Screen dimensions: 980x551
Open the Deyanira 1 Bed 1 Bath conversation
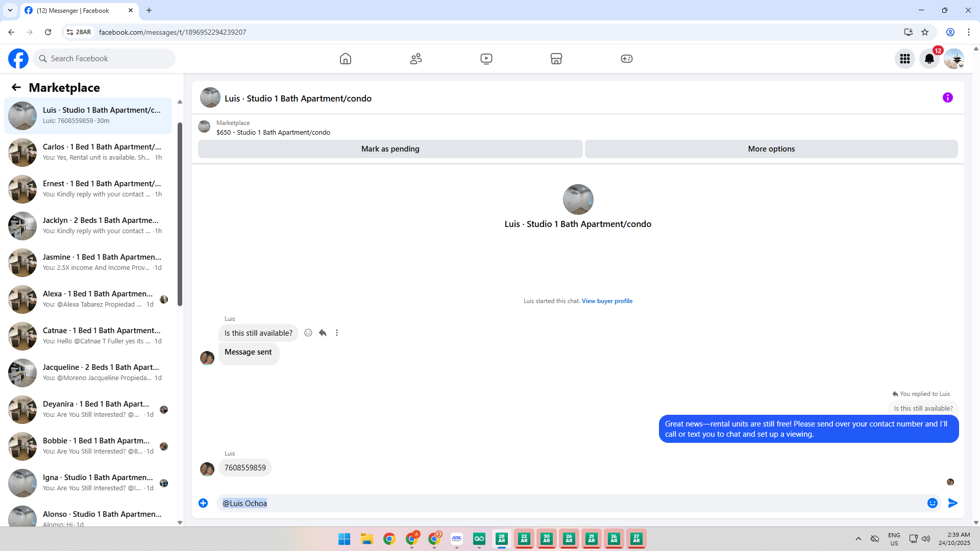point(88,410)
